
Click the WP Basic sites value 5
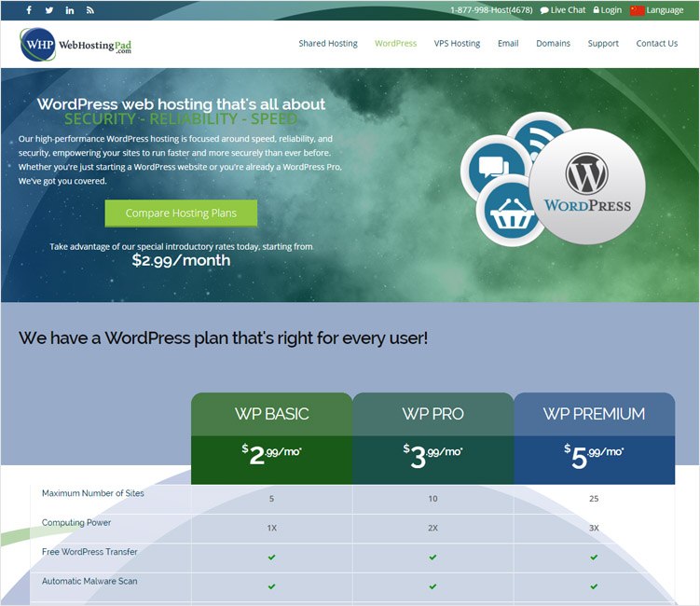pyautogui.click(x=271, y=499)
